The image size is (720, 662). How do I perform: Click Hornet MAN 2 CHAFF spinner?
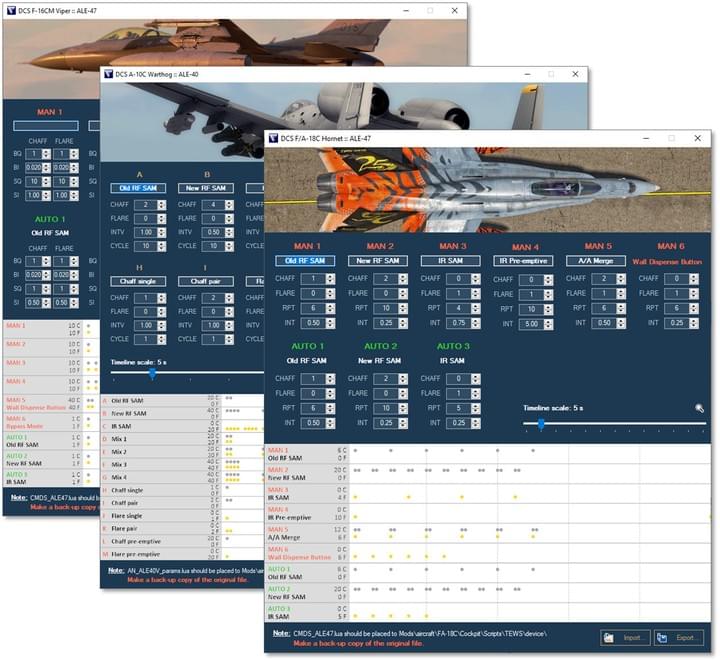[390, 279]
